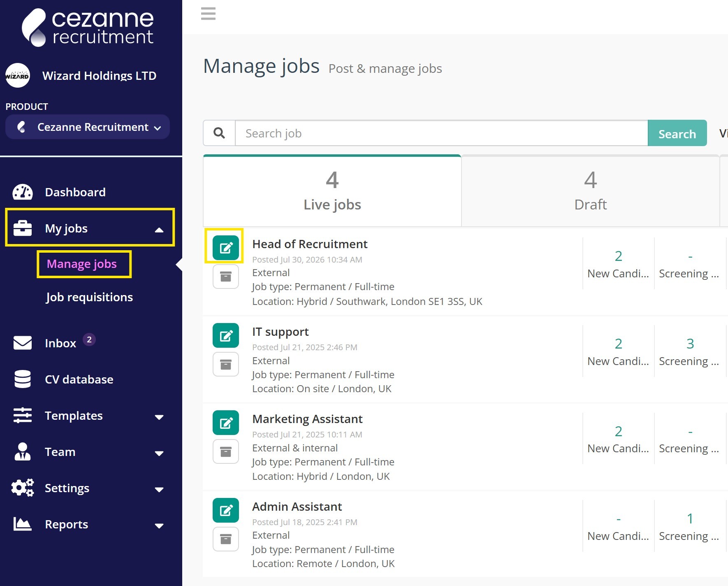Archive the IT support job
The image size is (728, 586).
(226, 364)
